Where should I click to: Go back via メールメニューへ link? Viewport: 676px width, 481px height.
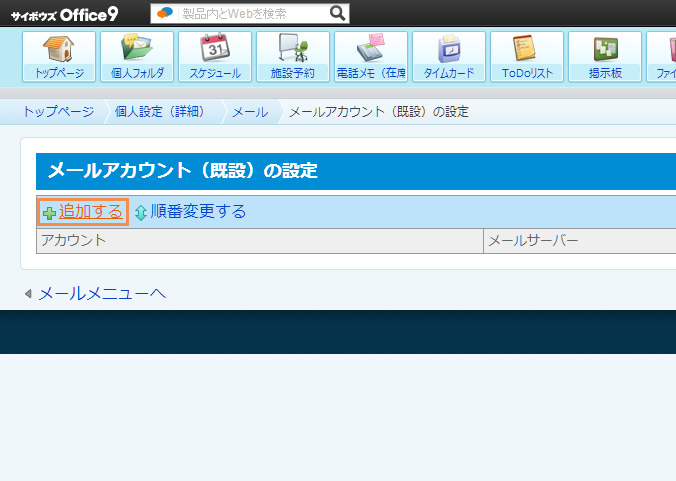point(102,294)
